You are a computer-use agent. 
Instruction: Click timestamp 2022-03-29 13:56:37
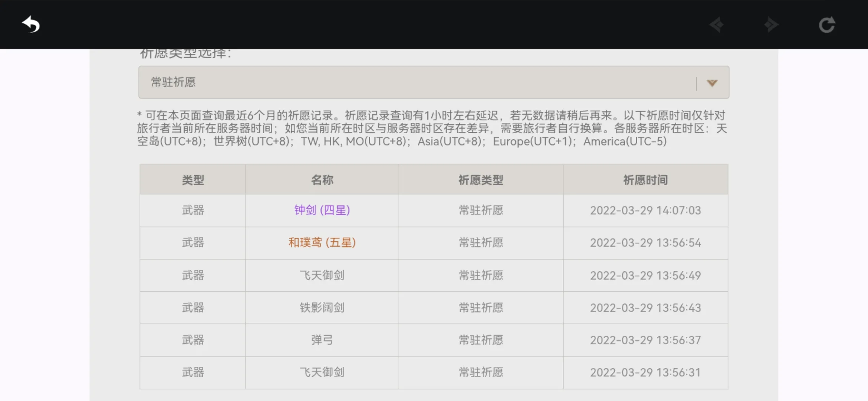tap(645, 340)
